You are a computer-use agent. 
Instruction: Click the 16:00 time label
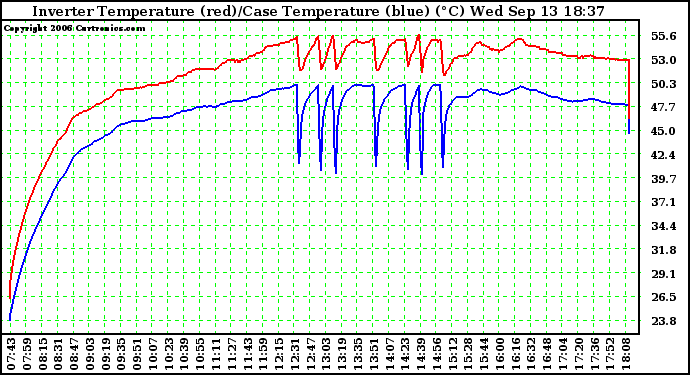[500, 354]
